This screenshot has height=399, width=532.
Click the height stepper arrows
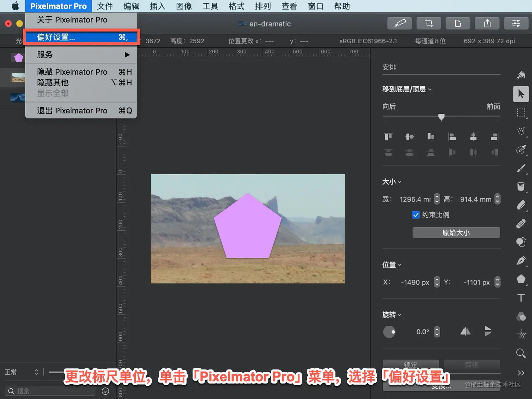click(497, 199)
